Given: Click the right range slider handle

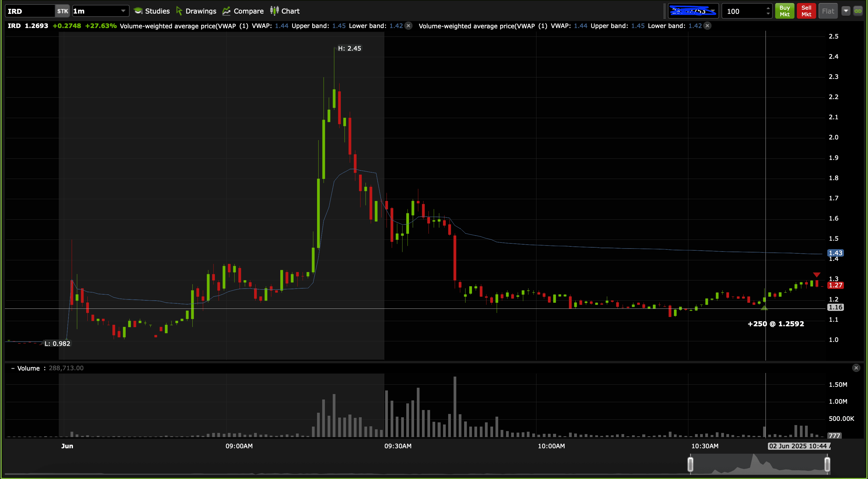Looking at the screenshot, I should pos(827,464).
